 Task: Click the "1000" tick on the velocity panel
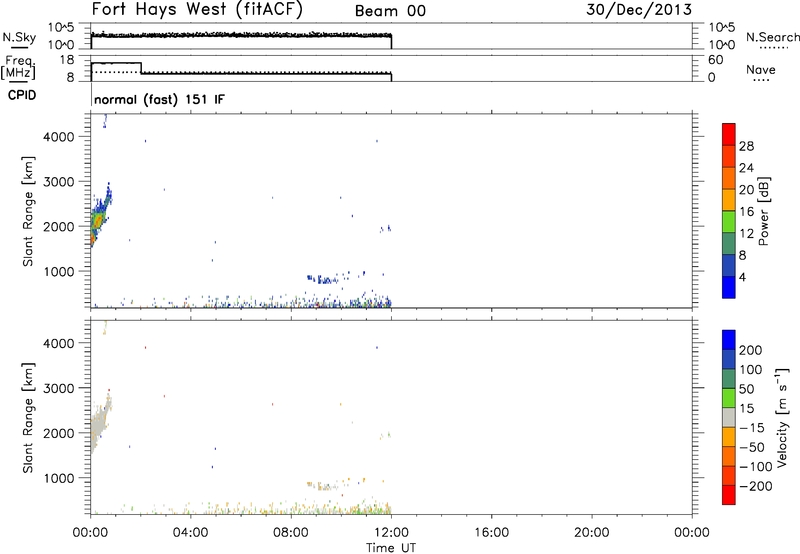coord(59,478)
